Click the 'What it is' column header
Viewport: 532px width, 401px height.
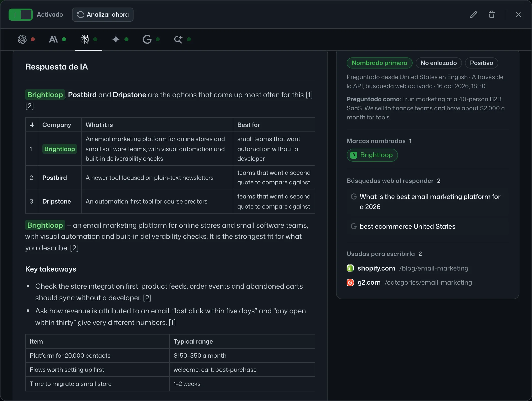(157, 125)
